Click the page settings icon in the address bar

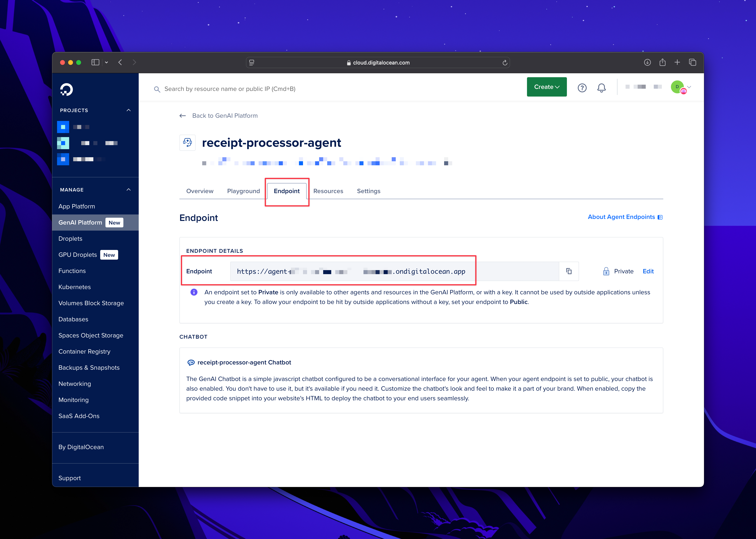(252, 62)
